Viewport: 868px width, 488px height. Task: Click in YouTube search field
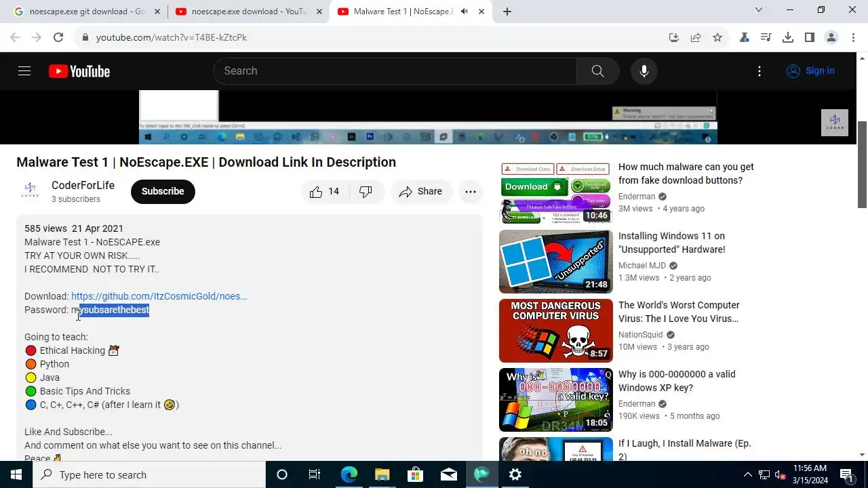pyautogui.click(x=395, y=71)
